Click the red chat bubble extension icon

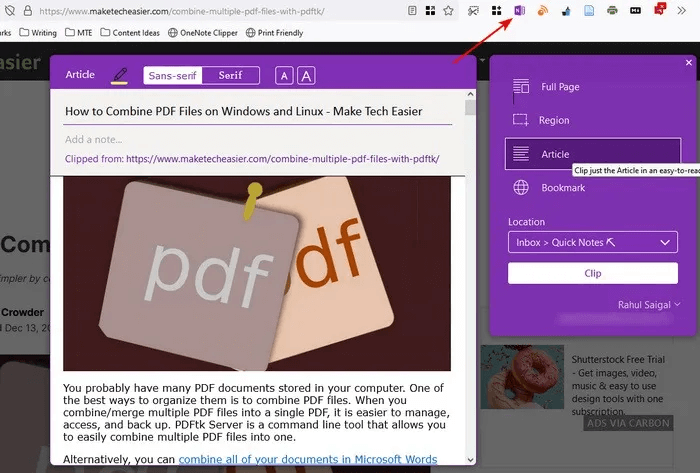[659, 9]
